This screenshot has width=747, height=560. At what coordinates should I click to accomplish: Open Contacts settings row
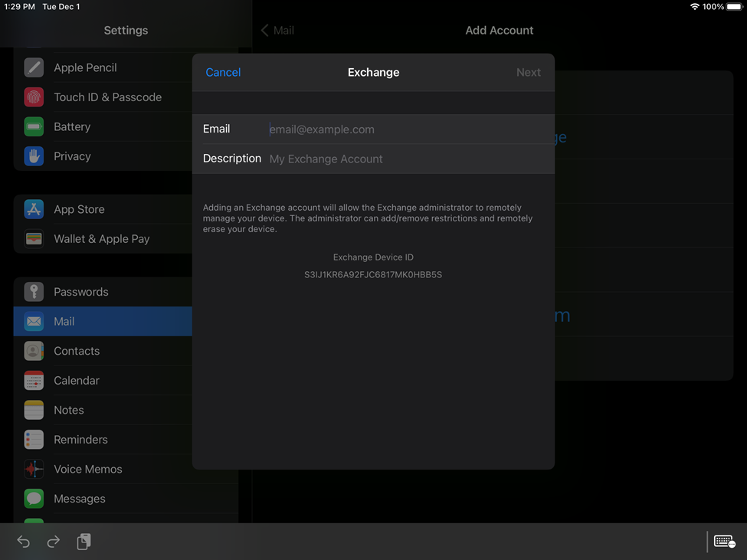click(103, 351)
